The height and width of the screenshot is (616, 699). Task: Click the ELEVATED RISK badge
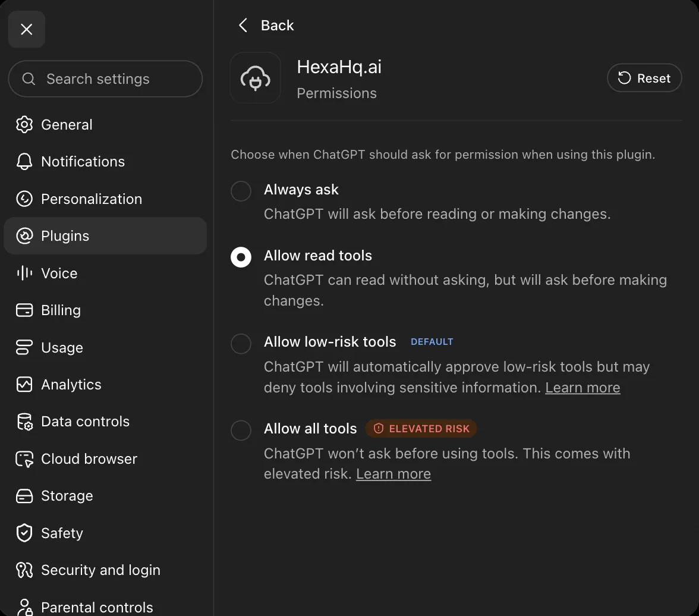(421, 429)
